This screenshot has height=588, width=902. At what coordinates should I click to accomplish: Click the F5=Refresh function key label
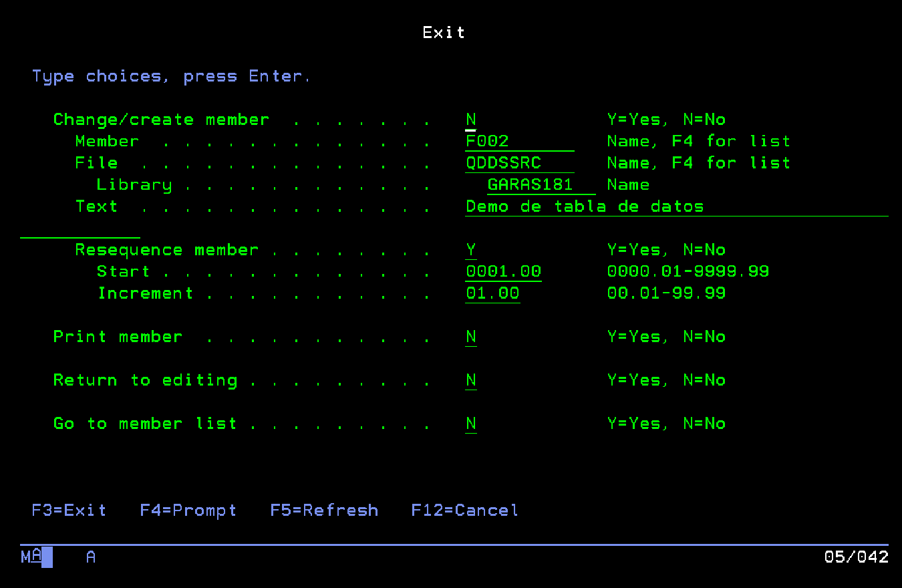[x=324, y=510]
